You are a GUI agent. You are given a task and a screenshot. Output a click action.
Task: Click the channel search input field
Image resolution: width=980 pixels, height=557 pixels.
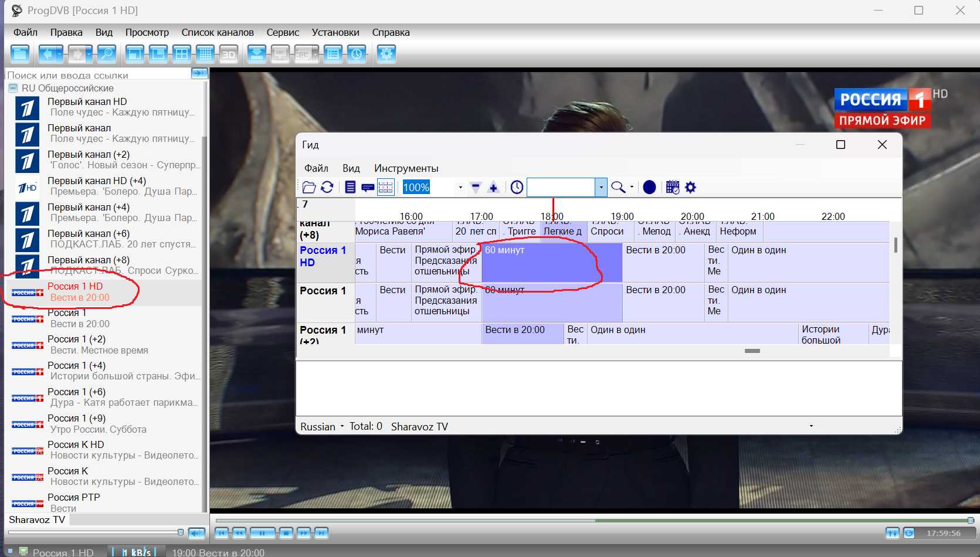[97, 74]
